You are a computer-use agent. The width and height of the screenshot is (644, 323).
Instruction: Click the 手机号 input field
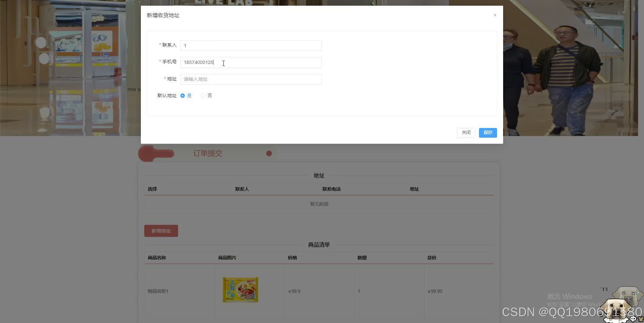[x=251, y=62]
